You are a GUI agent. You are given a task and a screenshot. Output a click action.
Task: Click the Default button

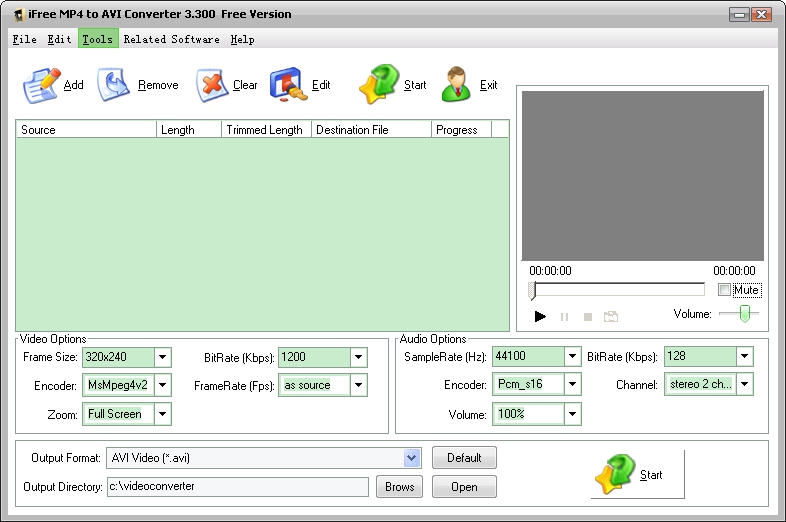(464, 458)
